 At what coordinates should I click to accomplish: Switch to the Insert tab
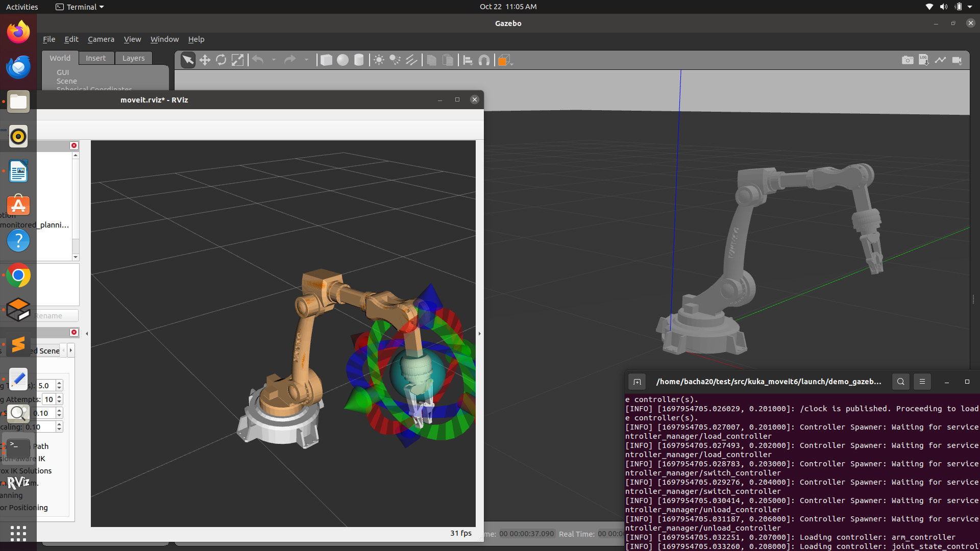pos(95,58)
